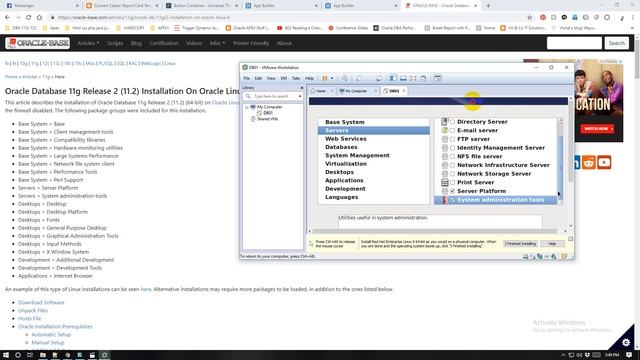
Task: Click the Directory Server package icon
Action: point(445,122)
